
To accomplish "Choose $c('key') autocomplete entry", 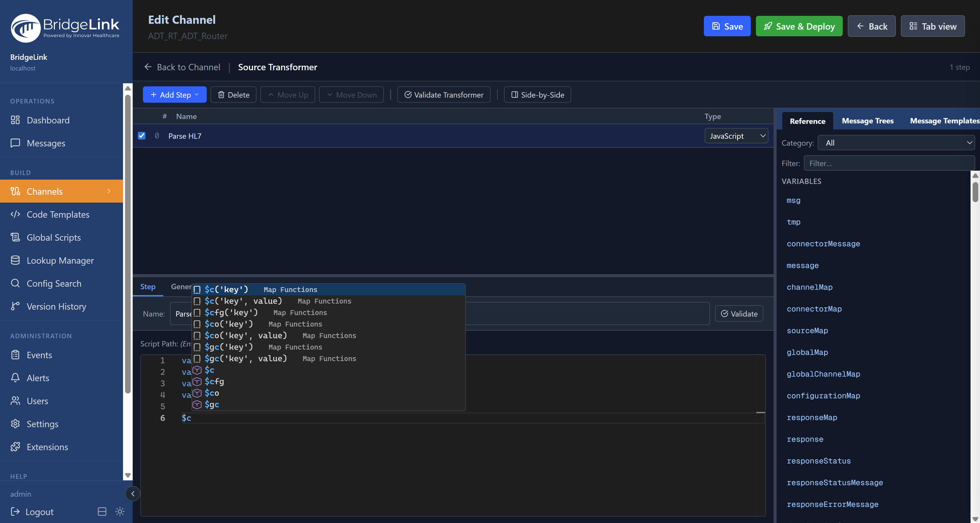I will 328,289.
